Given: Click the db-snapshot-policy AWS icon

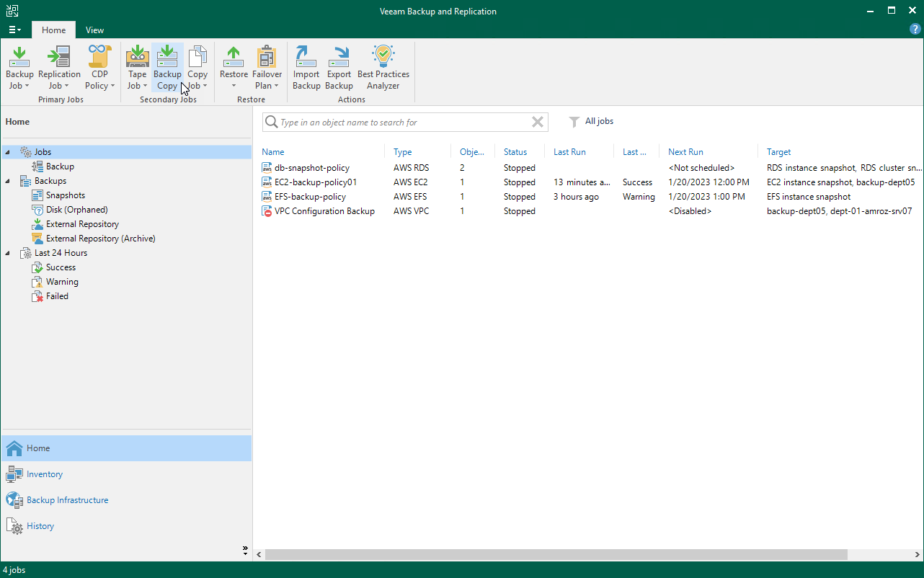Looking at the screenshot, I should (267, 168).
